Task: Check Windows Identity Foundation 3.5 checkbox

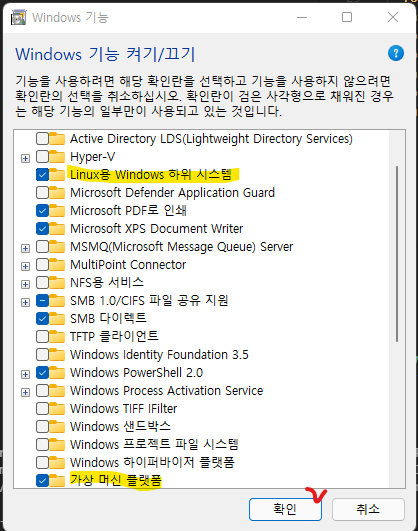Action: 42,355
